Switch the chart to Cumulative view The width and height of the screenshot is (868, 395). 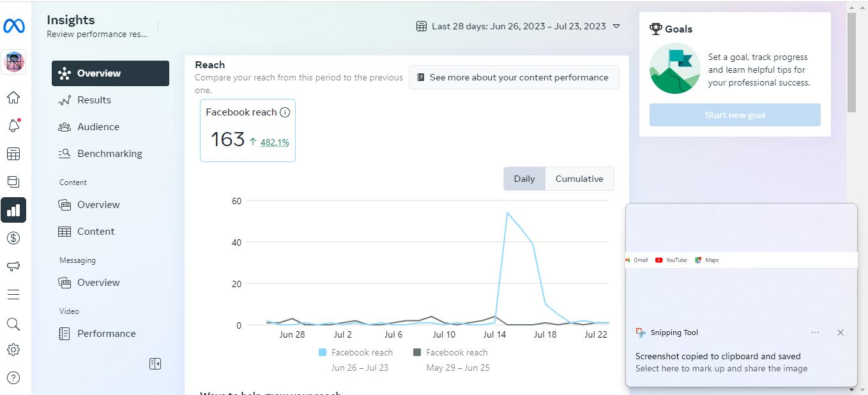[x=579, y=179]
